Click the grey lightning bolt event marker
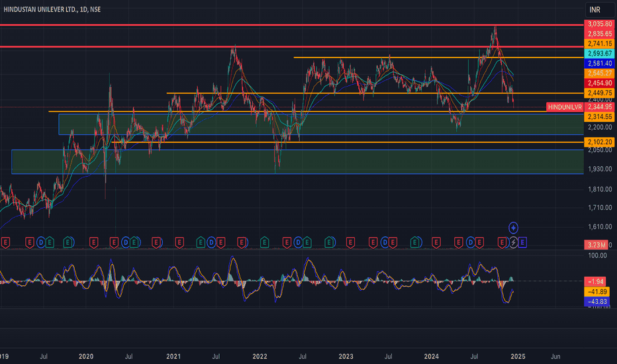The height and width of the screenshot is (364, 617). coord(513,242)
